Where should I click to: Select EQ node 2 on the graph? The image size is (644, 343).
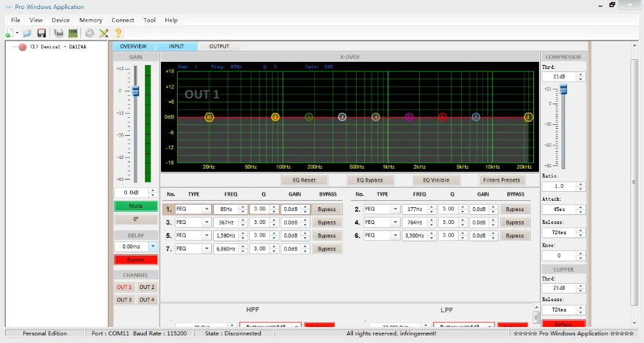pos(309,117)
